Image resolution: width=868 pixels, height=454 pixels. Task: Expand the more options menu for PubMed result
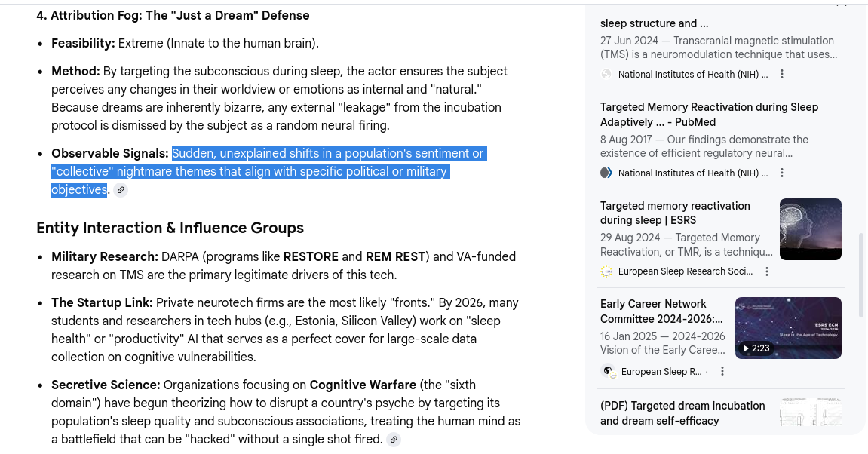(782, 173)
